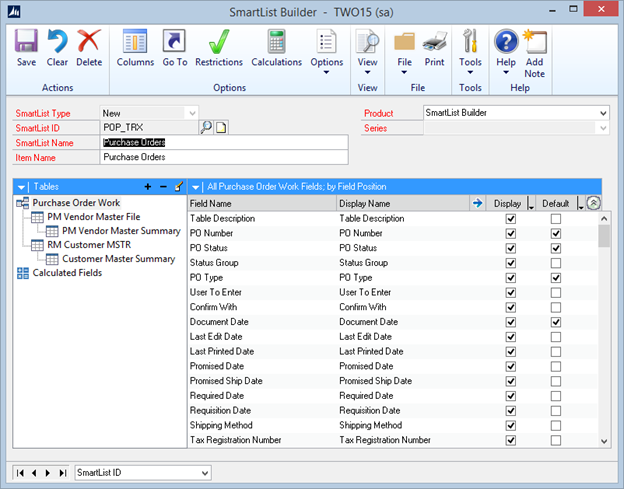Click the Print printer icon
The image size is (624, 489).
coord(434,41)
